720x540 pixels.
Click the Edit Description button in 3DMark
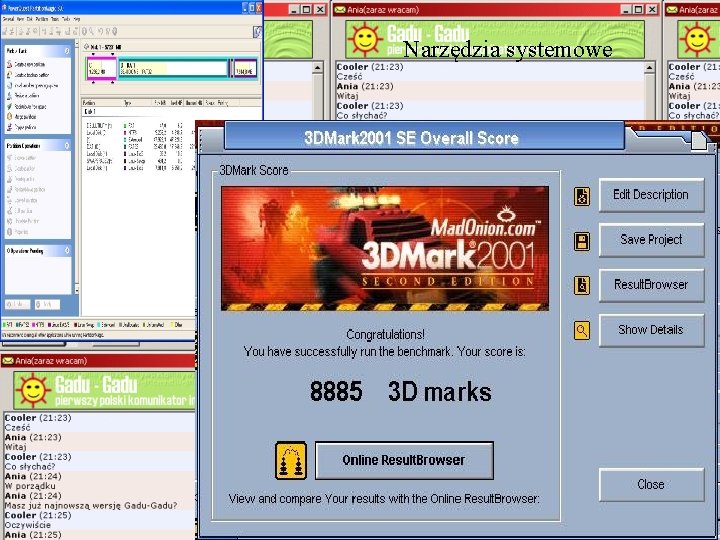click(x=651, y=195)
